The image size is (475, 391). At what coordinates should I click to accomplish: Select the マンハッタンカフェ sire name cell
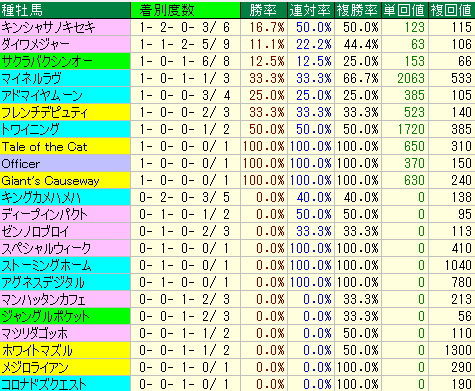coord(65,299)
